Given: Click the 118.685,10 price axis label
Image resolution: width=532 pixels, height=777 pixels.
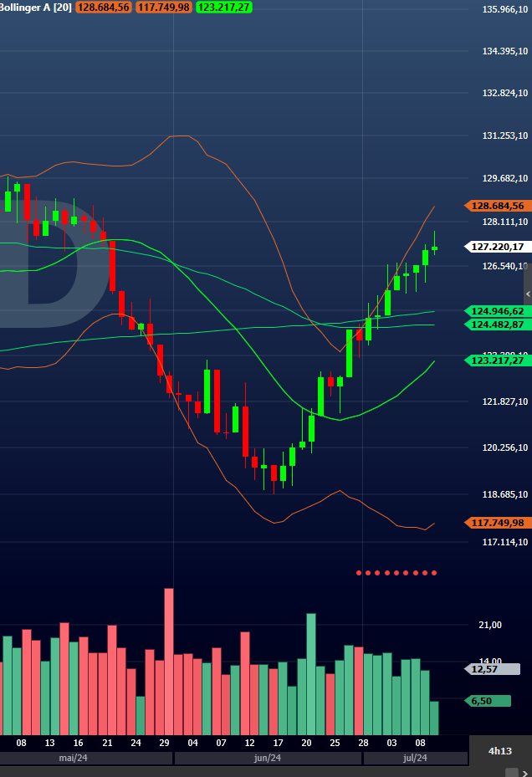Looking at the screenshot, I should [x=504, y=494].
